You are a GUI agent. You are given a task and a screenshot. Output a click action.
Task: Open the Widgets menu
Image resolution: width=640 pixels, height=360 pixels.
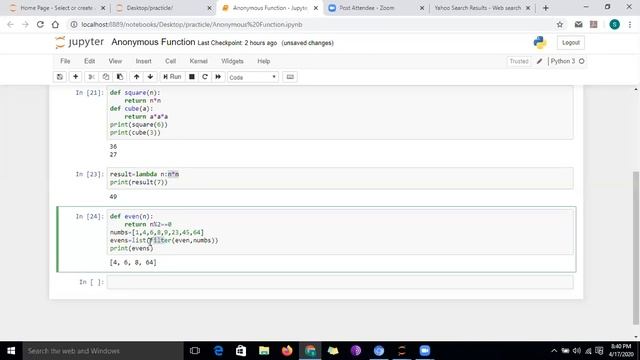232,61
